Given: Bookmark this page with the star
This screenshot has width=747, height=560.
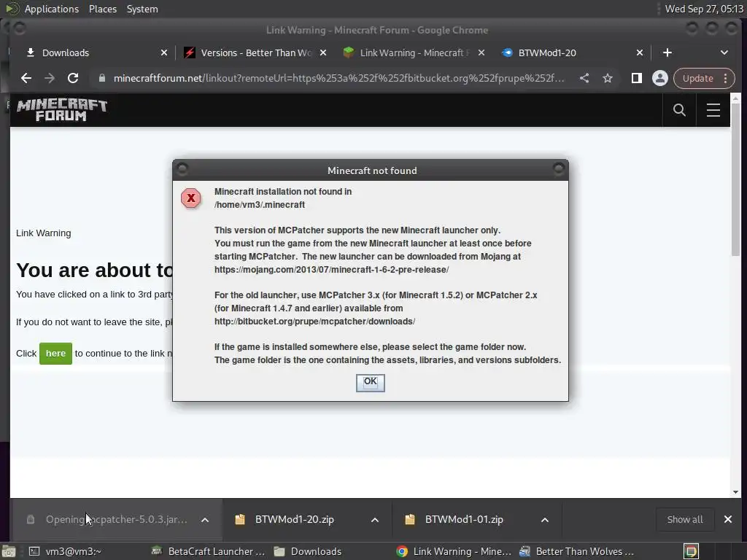Looking at the screenshot, I should click(608, 78).
